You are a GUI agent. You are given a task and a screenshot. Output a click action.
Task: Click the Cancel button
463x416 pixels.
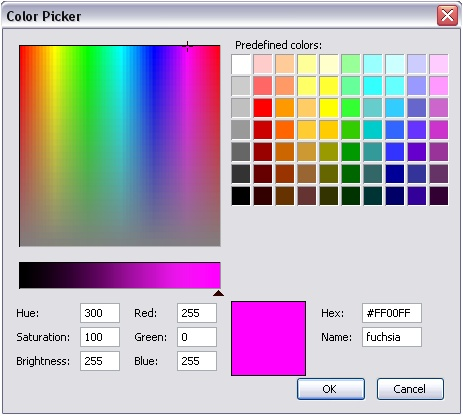tap(410, 389)
